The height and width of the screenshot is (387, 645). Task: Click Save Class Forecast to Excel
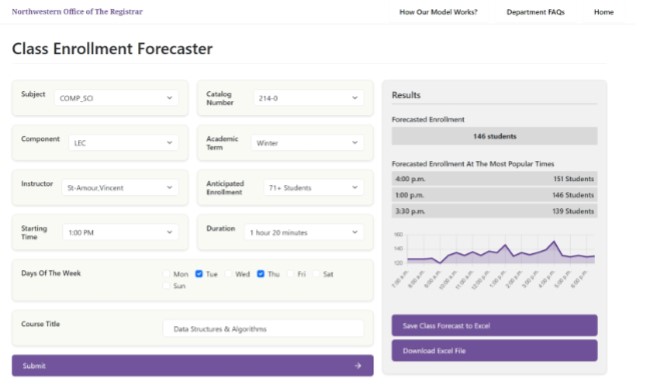click(x=494, y=326)
